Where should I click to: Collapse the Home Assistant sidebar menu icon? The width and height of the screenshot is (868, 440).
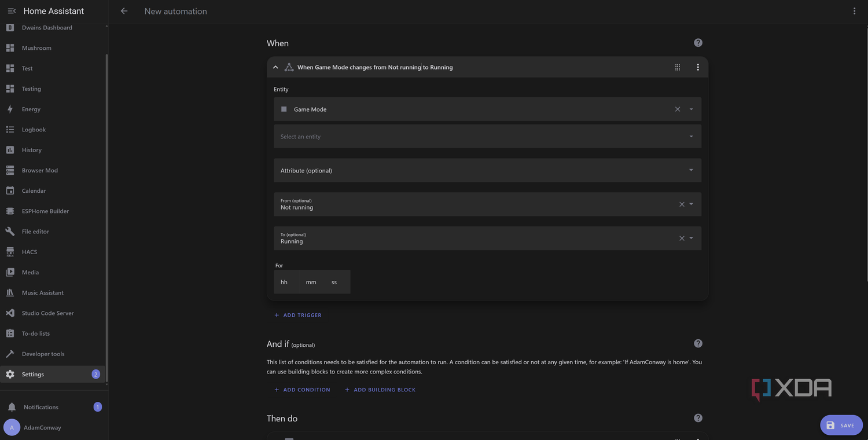pos(12,11)
